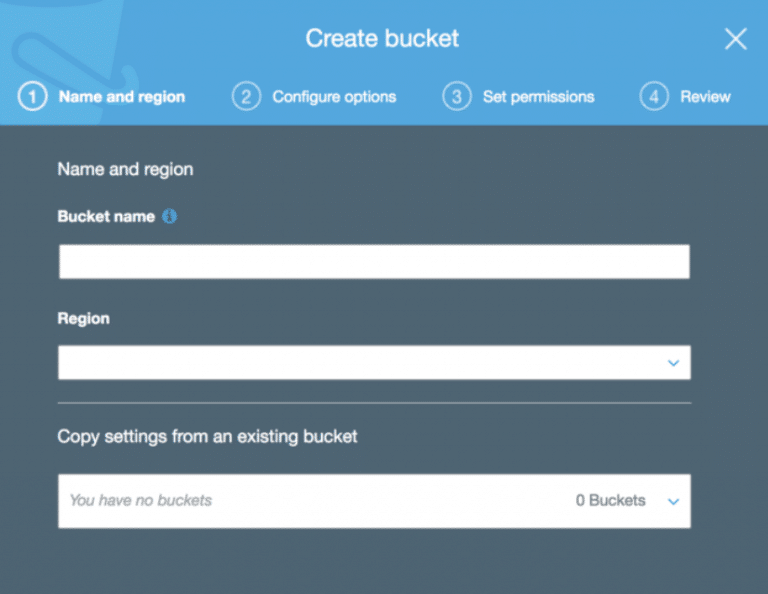Click the step 3 circle number icon
The width and height of the screenshot is (768, 594).
[x=456, y=97]
